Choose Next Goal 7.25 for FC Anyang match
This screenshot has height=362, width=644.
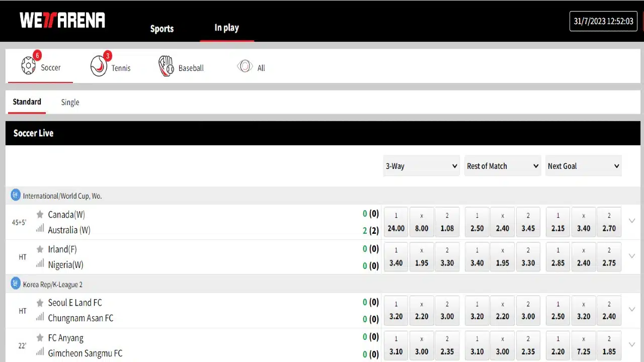(584, 346)
